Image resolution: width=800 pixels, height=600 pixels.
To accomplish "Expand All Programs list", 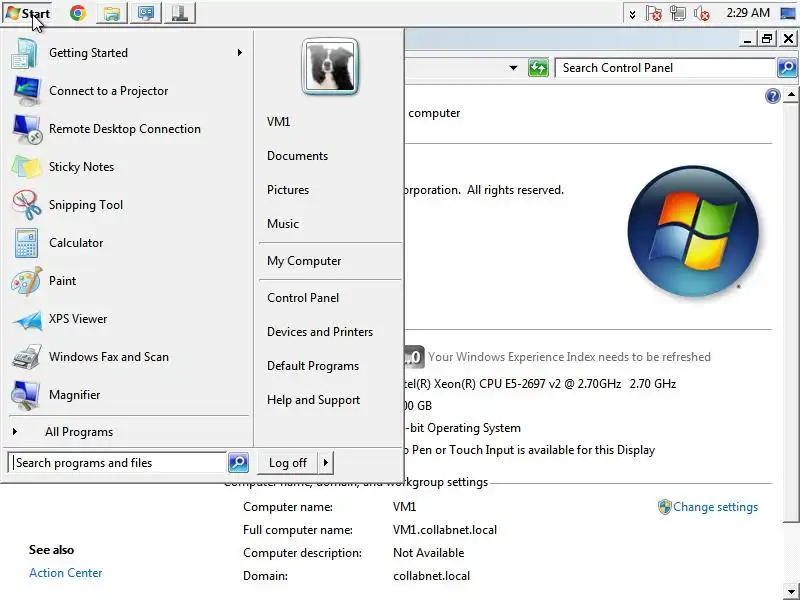I will click(x=79, y=432).
